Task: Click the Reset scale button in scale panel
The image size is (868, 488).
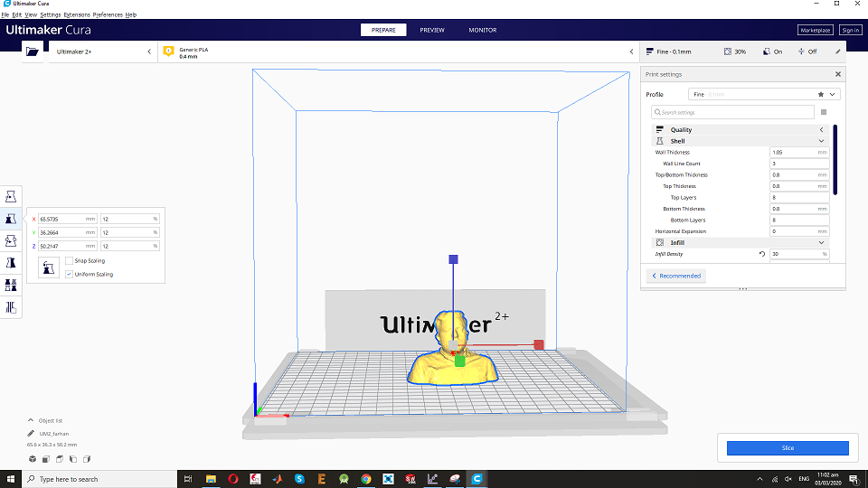Action: [49, 267]
